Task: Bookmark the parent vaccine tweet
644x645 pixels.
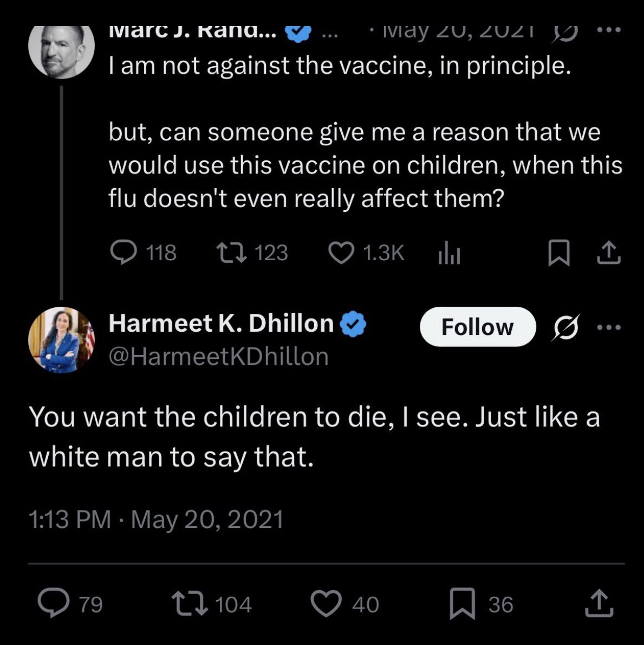Action: [559, 253]
